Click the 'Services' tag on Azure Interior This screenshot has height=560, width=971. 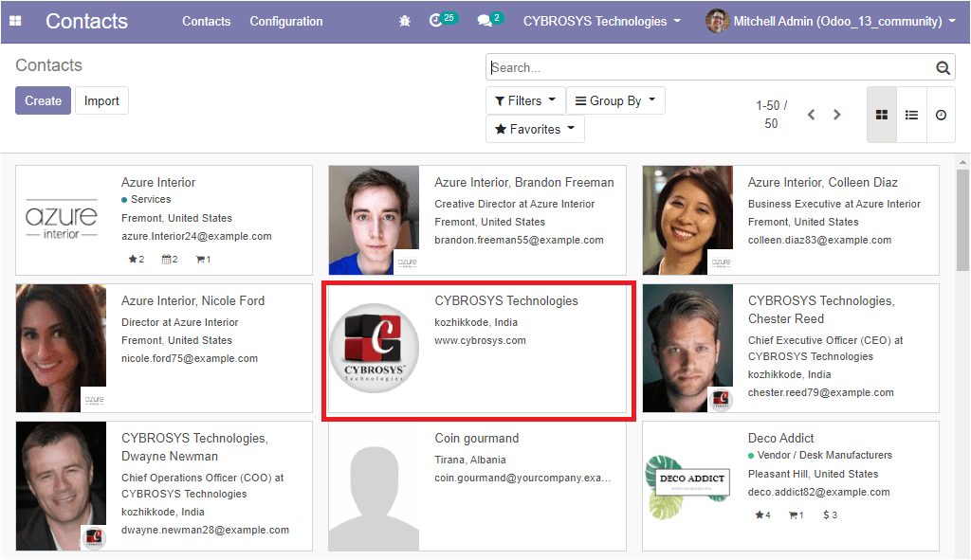click(x=151, y=199)
